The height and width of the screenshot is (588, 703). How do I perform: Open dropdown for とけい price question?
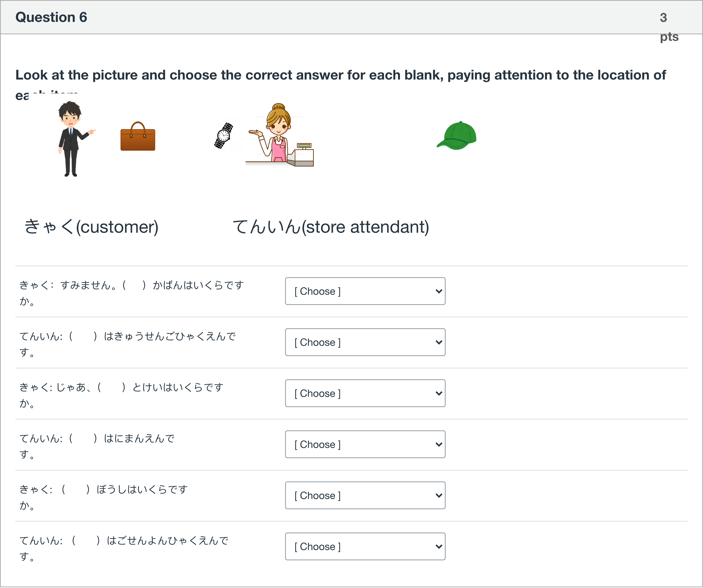coord(365,393)
